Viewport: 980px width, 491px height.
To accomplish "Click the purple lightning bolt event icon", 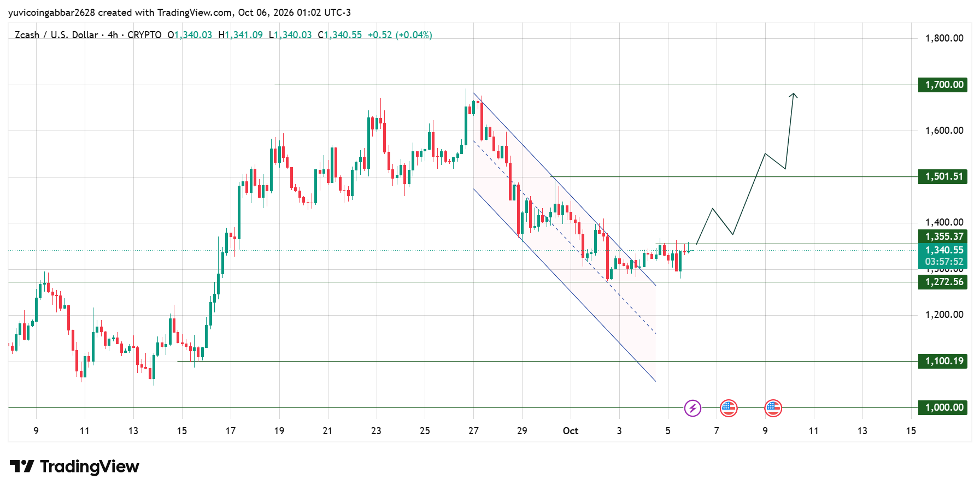I will click(693, 408).
